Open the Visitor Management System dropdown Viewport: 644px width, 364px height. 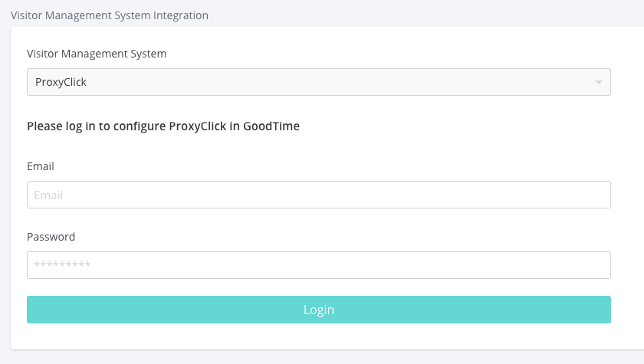tap(318, 82)
